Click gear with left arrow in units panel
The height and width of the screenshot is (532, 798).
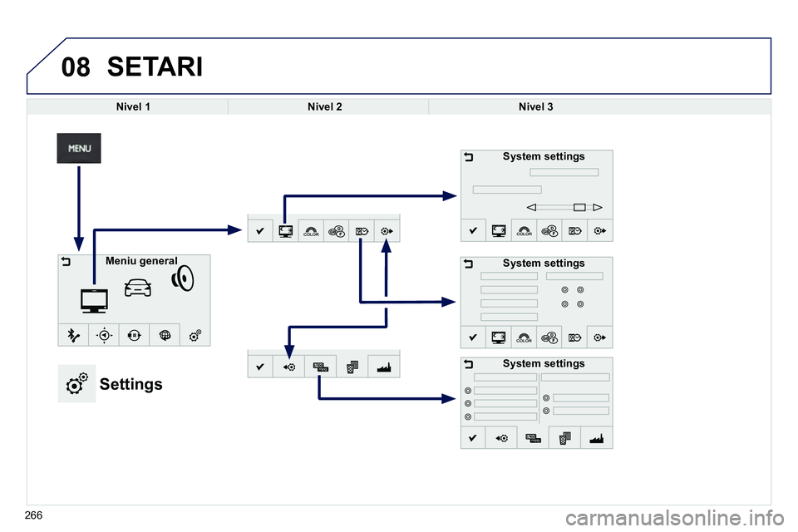pos(501,438)
